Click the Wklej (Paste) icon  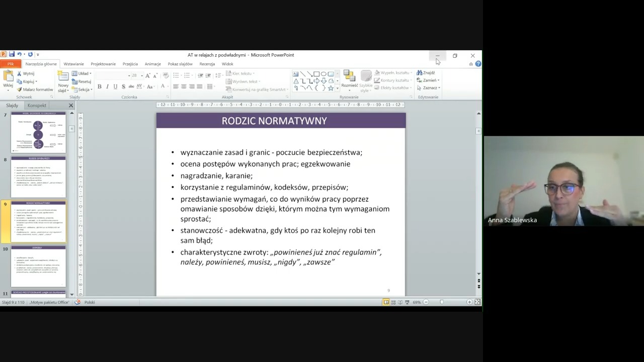pyautogui.click(x=8, y=77)
